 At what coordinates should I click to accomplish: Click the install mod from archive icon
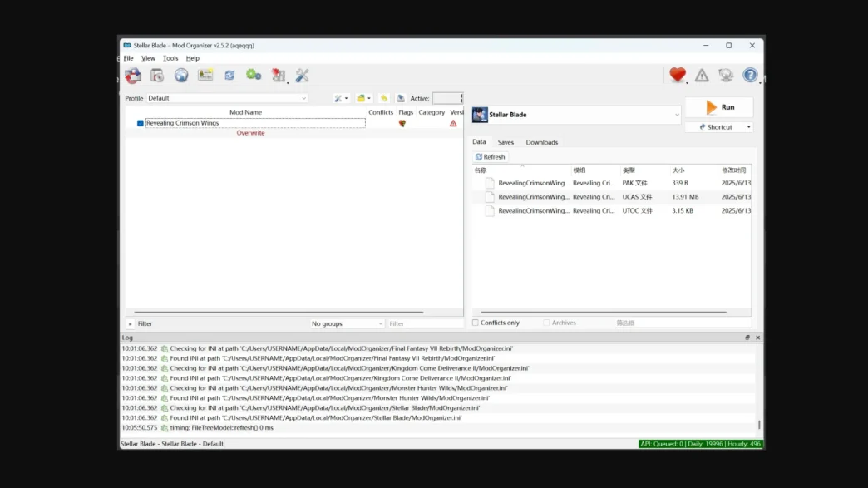pyautogui.click(x=132, y=75)
